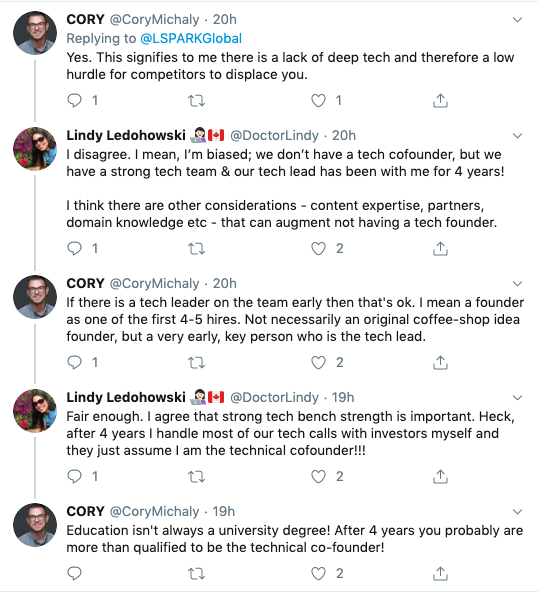The width and height of the screenshot is (538, 592).
Task: Open @DoctorLindy handle on the 20h tweet
Action: (274, 135)
